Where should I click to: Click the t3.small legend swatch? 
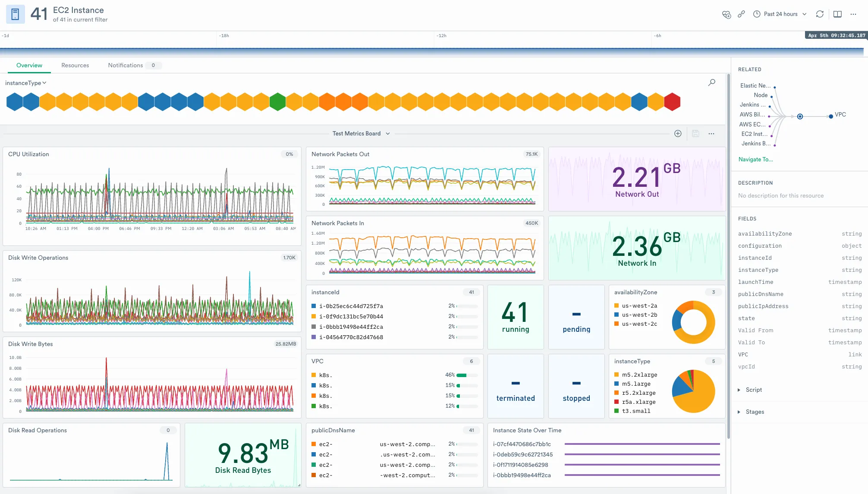coord(616,411)
